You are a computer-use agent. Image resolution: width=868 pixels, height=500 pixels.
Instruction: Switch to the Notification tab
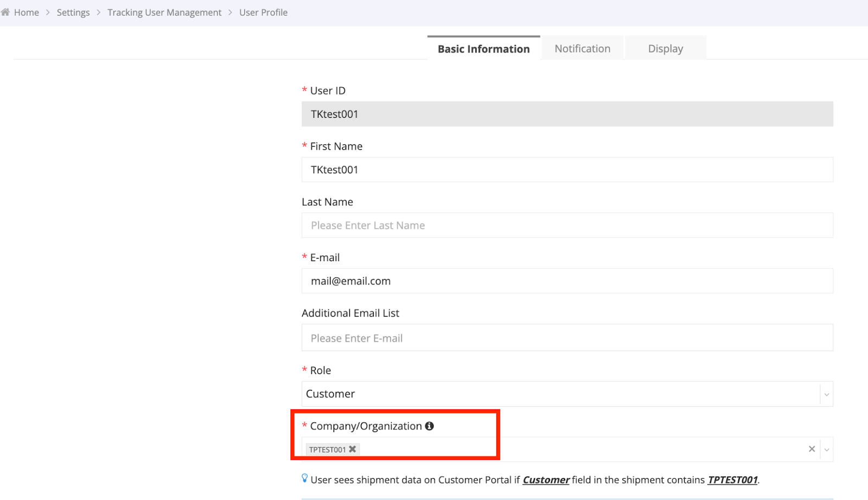582,48
